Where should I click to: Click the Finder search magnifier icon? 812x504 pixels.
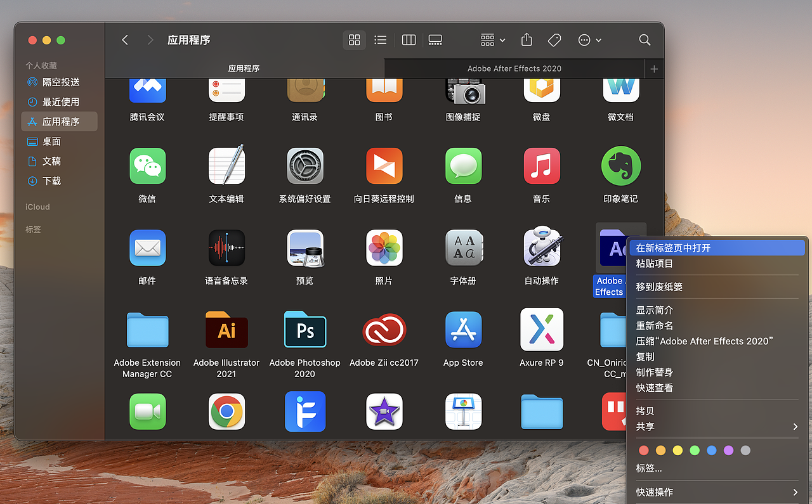tap(645, 40)
